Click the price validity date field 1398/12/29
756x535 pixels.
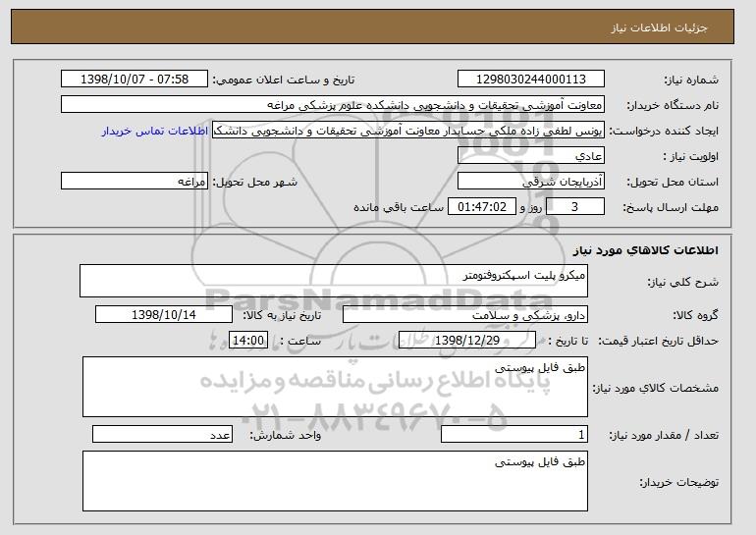click(x=467, y=341)
